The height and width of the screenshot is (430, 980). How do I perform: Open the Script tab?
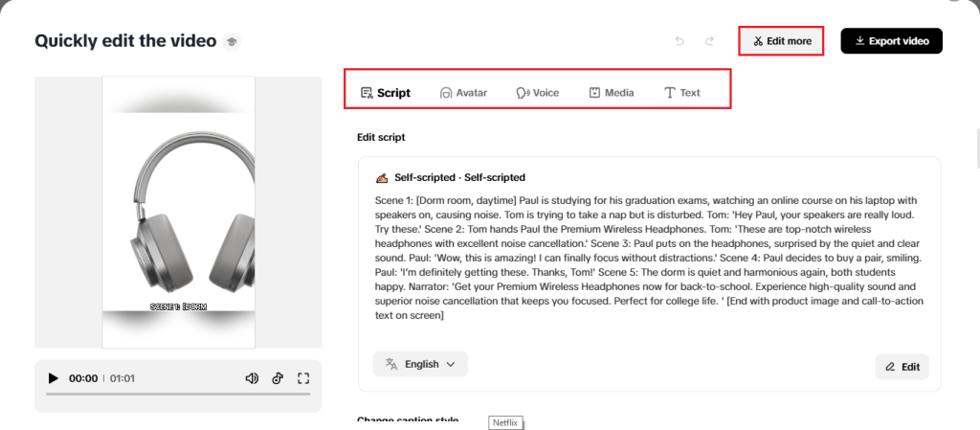tap(385, 93)
